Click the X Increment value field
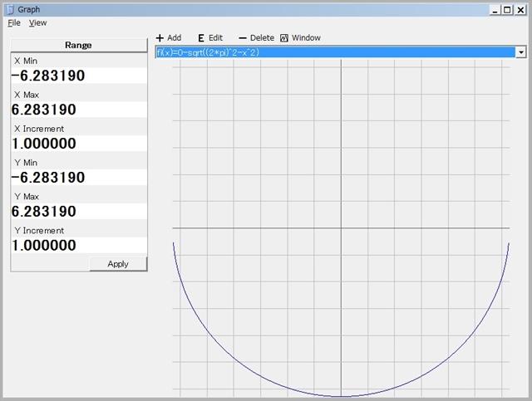Screen dimensions: 532x401 tap(79, 144)
